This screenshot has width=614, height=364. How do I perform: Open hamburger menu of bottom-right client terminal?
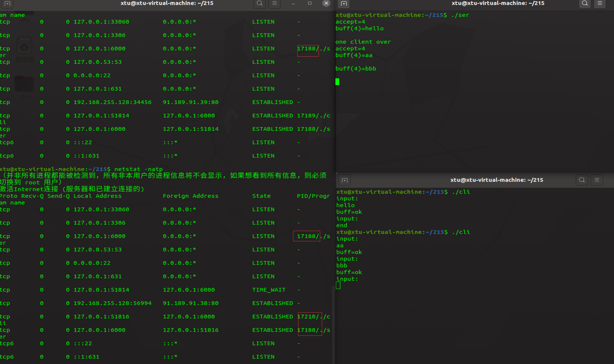pyautogui.click(x=597, y=180)
